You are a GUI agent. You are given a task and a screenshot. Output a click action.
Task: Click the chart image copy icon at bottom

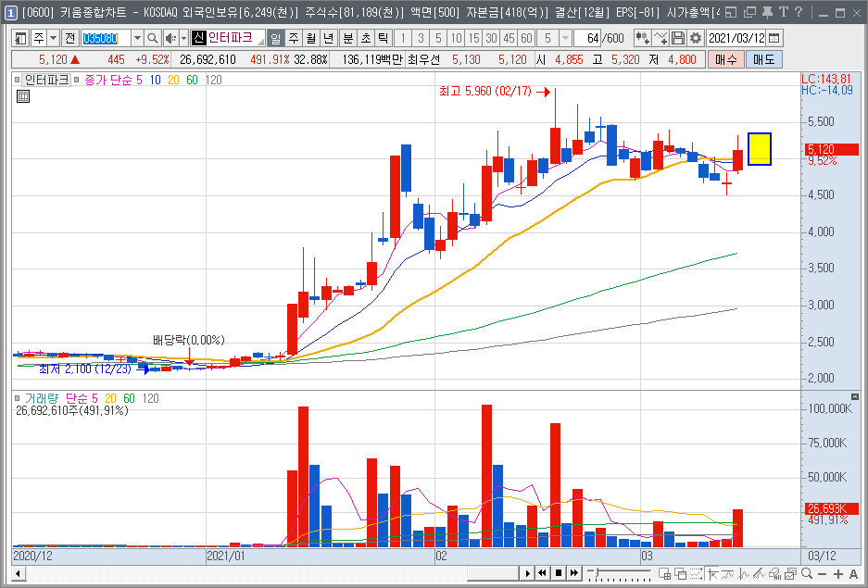pos(790,573)
